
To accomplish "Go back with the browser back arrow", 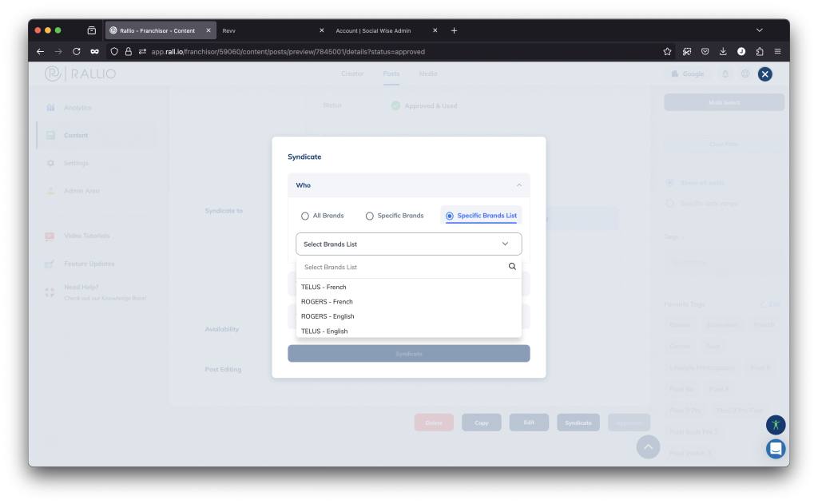I will pos(40,52).
